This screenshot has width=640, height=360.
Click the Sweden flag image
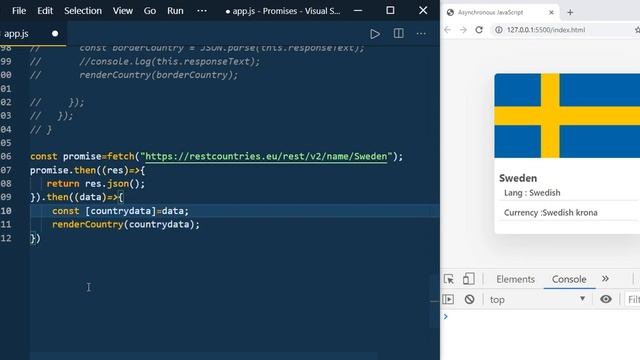(x=567, y=116)
